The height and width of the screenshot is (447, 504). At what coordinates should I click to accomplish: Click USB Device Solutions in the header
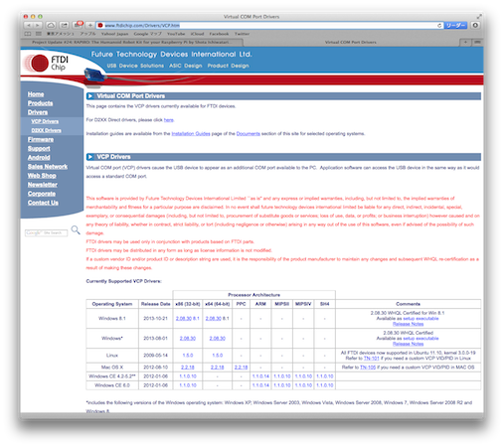[135, 66]
